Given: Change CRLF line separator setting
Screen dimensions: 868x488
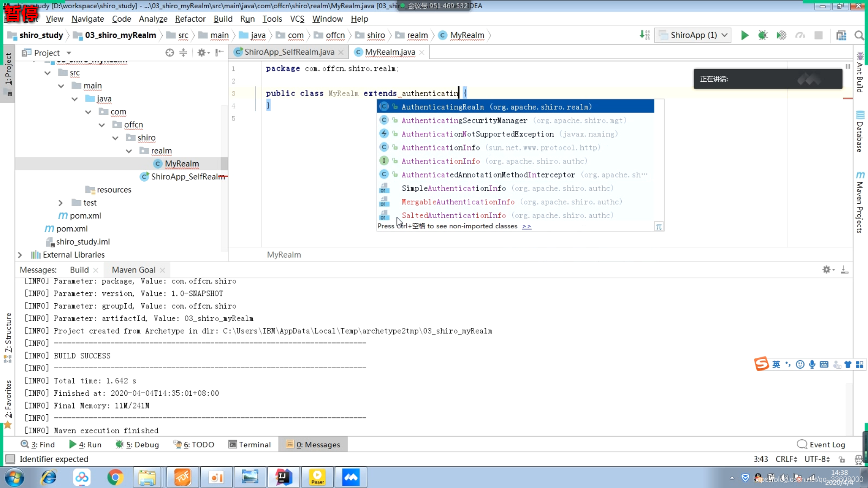Looking at the screenshot, I should [787, 459].
